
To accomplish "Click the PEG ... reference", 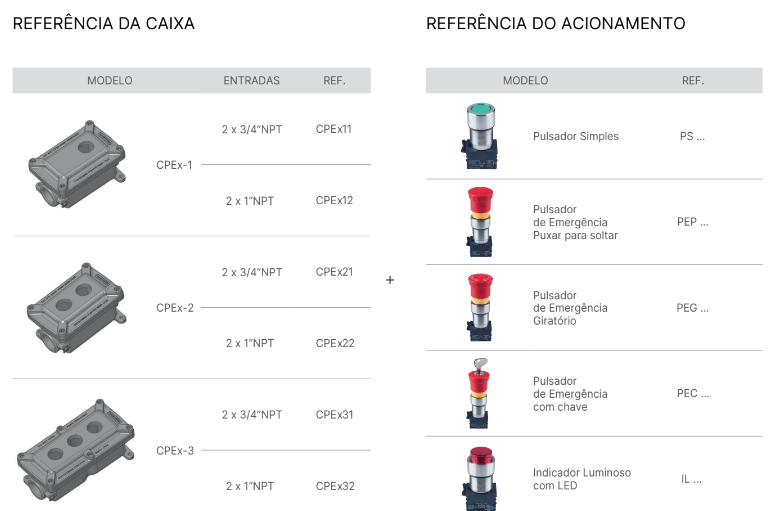I will pyautogui.click(x=692, y=308).
